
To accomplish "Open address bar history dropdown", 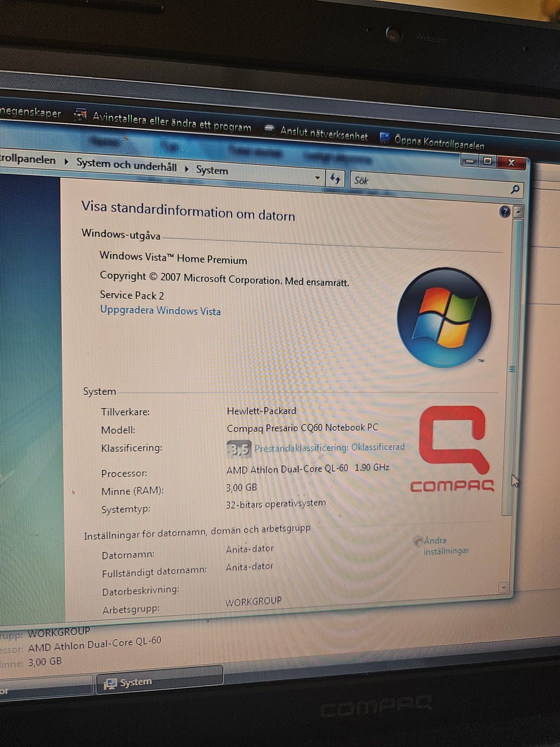I will (317, 177).
